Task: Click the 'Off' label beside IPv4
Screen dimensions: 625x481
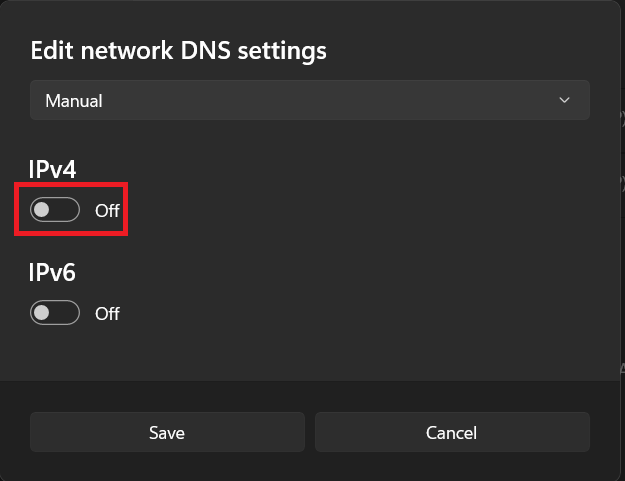Action: pos(107,211)
